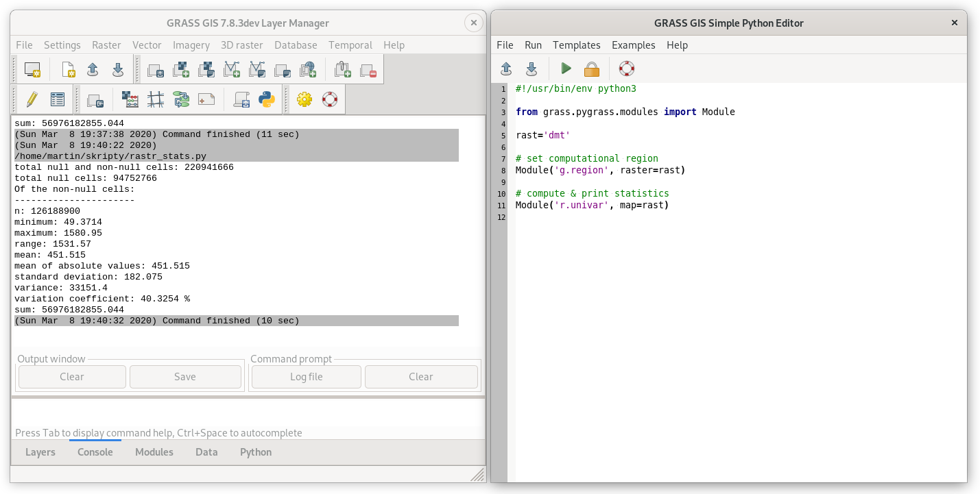Close the Python Editor window
This screenshot has width=980, height=494.
pyautogui.click(x=954, y=23)
